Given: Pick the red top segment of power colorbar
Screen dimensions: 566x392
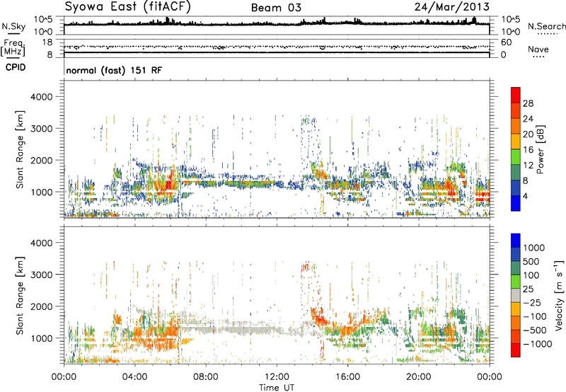Looking at the screenshot, I should tap(516, 96).
